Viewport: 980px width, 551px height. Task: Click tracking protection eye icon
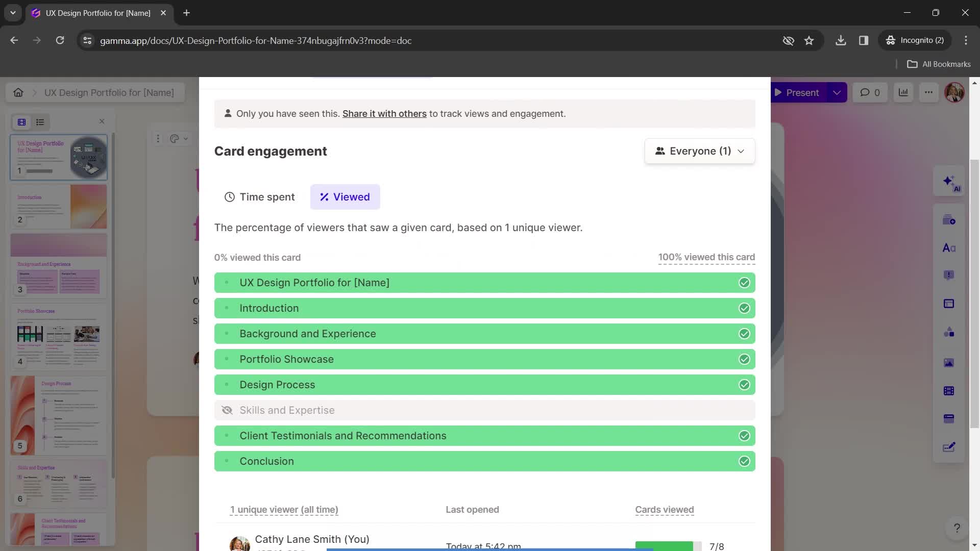coord(789,40)
